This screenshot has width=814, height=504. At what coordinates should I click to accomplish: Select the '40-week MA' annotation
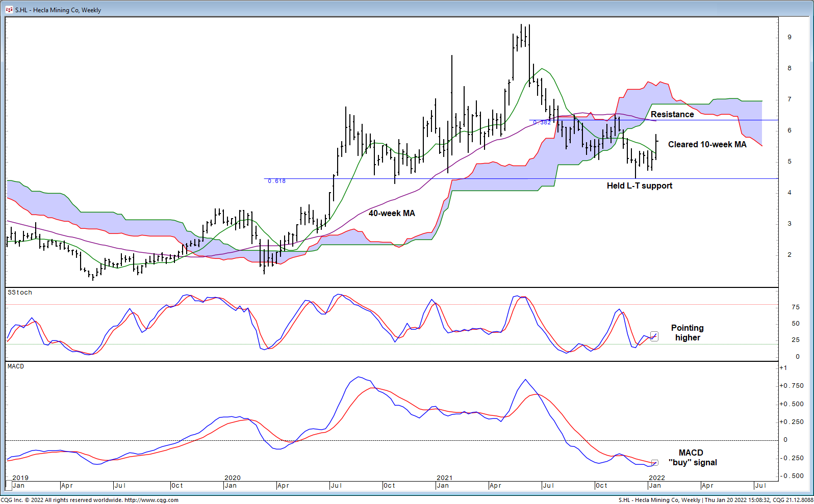(x=392, y=214)
